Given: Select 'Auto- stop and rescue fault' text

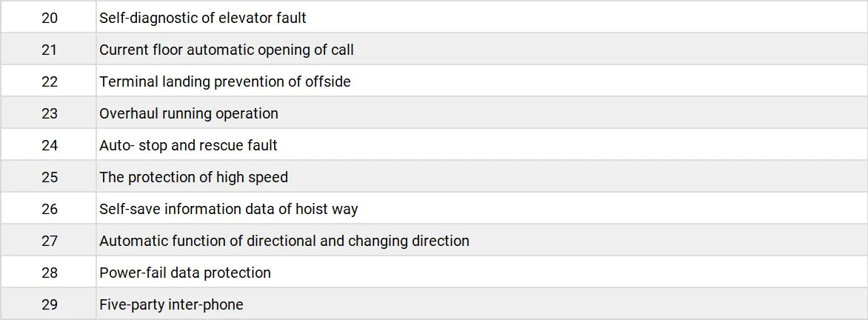Looking at the screenshot, I should tap(188, 145).
